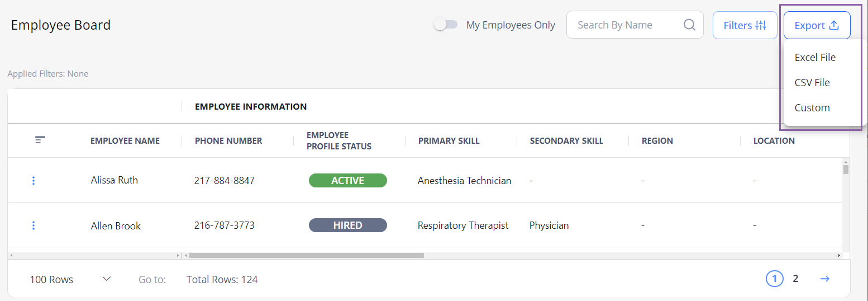Click the HIRED status badge
Image resolution: width=868 pixels, height=301 pixels.
347,225
